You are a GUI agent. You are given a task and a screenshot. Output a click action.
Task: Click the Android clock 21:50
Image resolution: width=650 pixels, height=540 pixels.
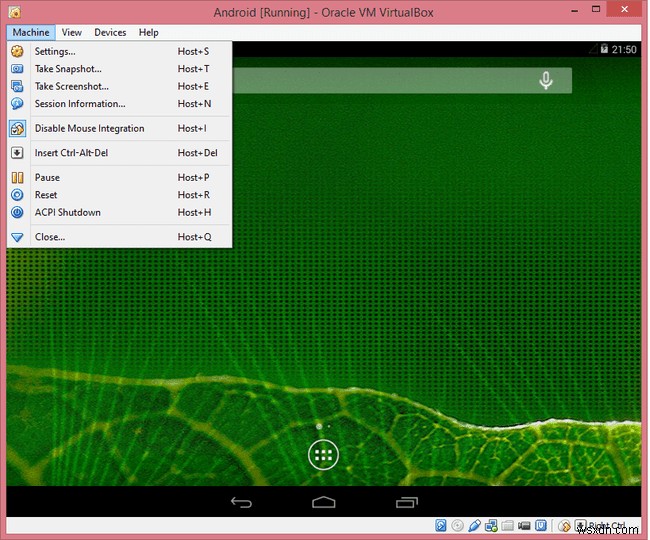tap(624, 50)
